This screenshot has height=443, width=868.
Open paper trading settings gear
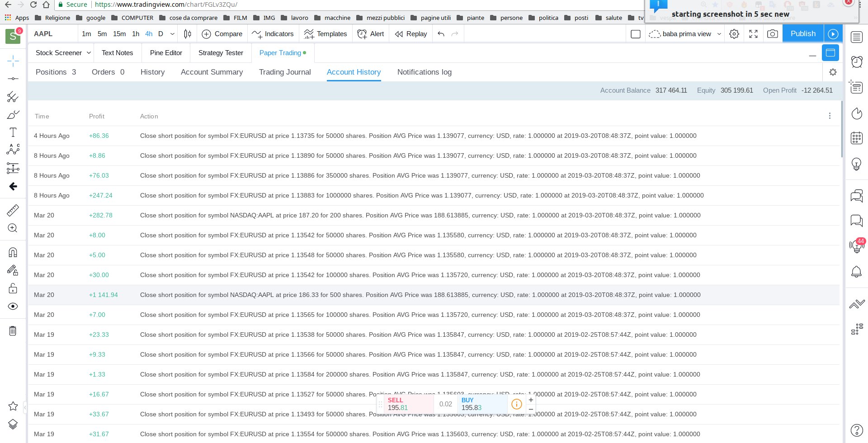click(x=833, y=72)
